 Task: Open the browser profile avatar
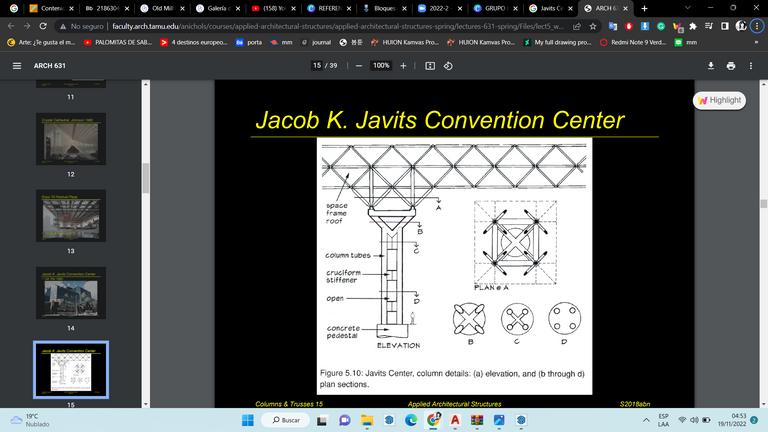[741, 26]
